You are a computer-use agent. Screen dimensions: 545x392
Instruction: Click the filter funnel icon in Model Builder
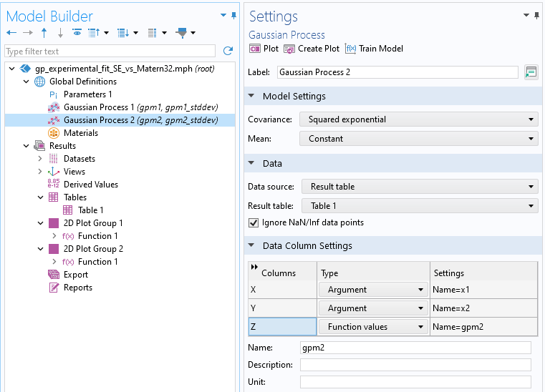click(x=181, y=33)
